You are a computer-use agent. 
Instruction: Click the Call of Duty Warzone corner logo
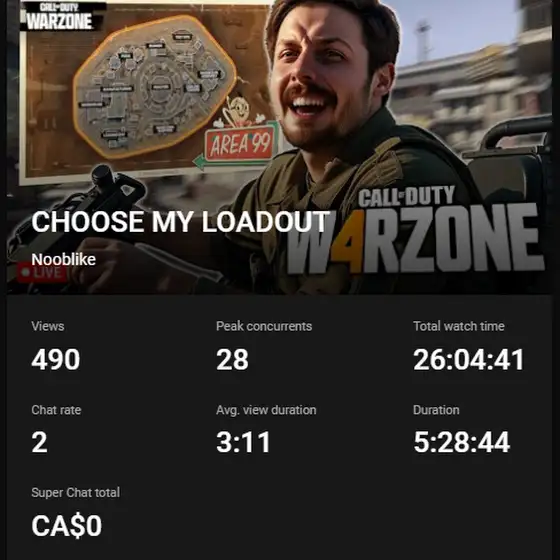click(x=59, y=16)
